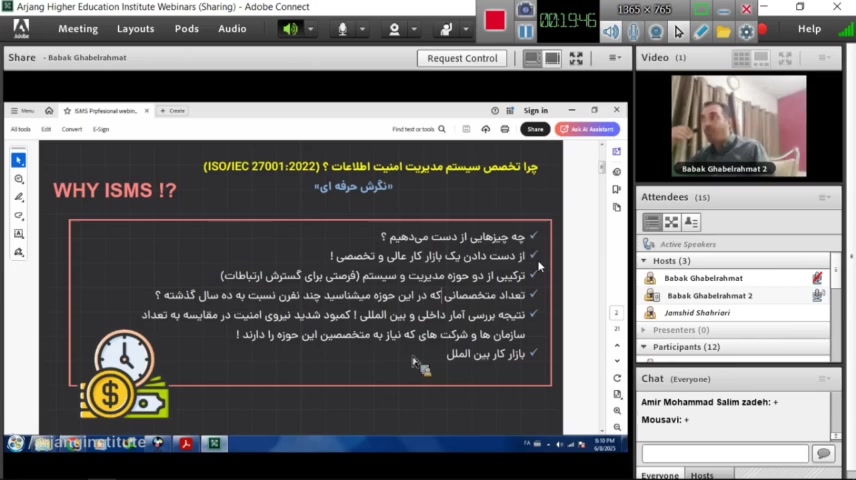This screenshot has height=480, width=856.
Task: Go to the Acrobat Home icon
Action: click(x=49, y=111)
